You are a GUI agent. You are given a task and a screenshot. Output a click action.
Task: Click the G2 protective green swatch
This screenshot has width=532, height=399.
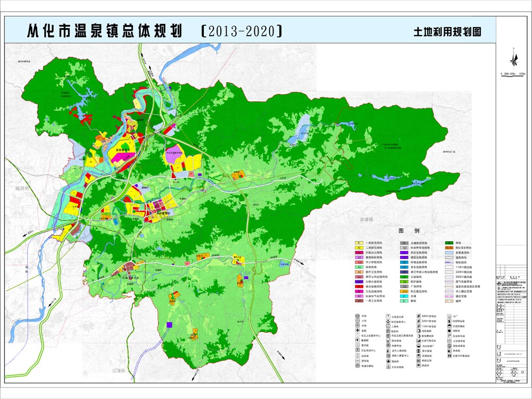click(x=404, y=281)
